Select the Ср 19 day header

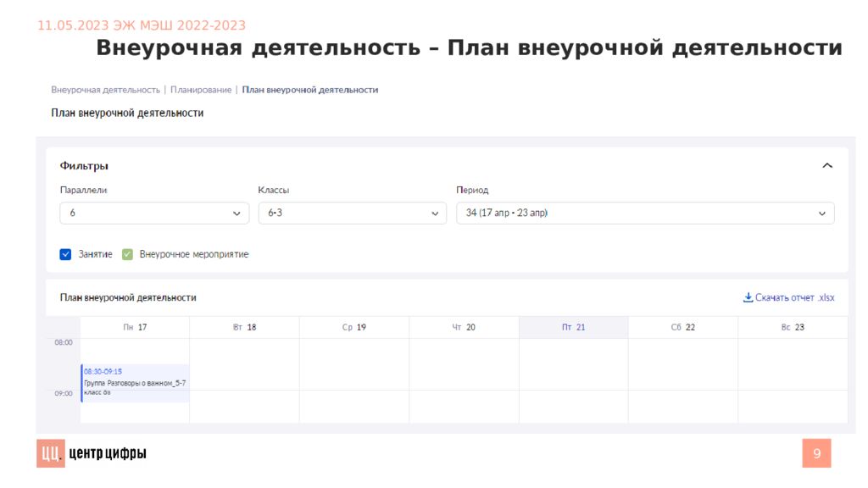point(354,327)
